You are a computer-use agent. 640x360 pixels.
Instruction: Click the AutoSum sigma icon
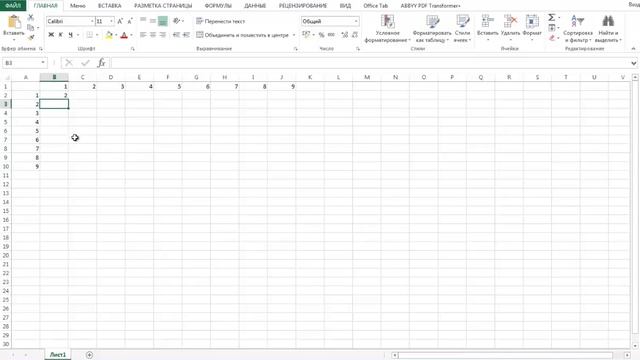pos(551,17)
